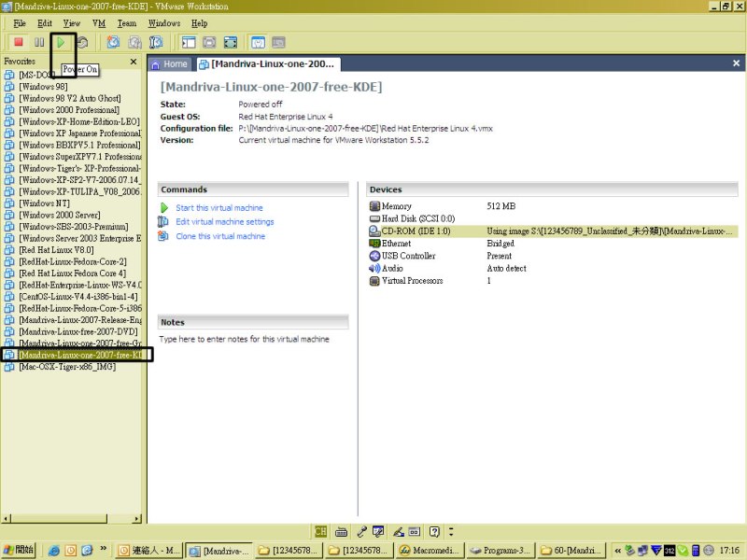Select the Mandriva-Linux-one-200... tab
Viewport: 747px width, 560px height.
point(268,63)
